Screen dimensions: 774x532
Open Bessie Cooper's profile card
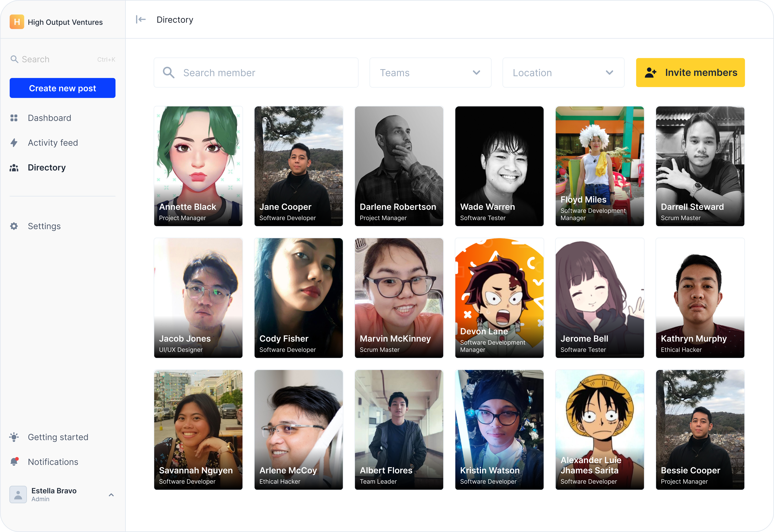click(700, 430)
